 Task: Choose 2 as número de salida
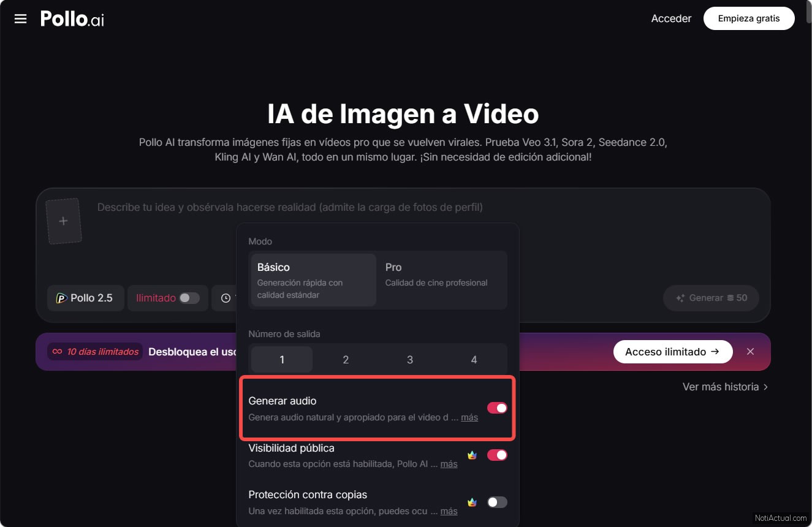pyautogui.click(x=346, y=360)
